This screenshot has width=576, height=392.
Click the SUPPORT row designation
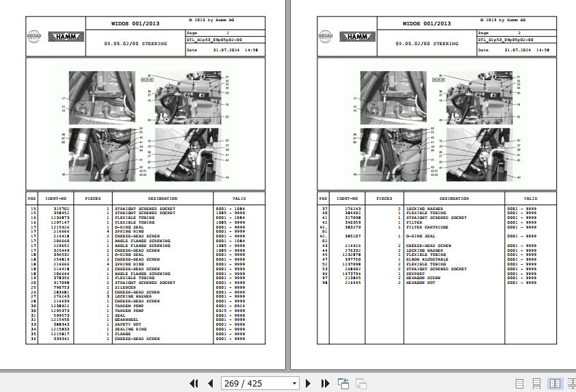point(415,274)
